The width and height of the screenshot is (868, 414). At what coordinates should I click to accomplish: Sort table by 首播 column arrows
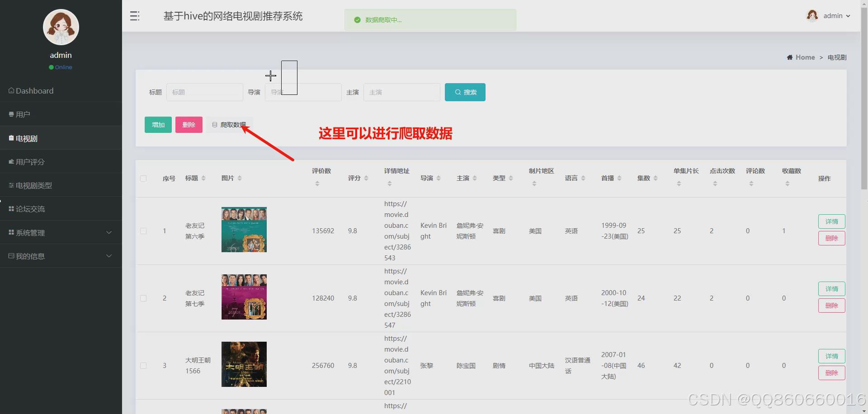click(x=619, y=178)
